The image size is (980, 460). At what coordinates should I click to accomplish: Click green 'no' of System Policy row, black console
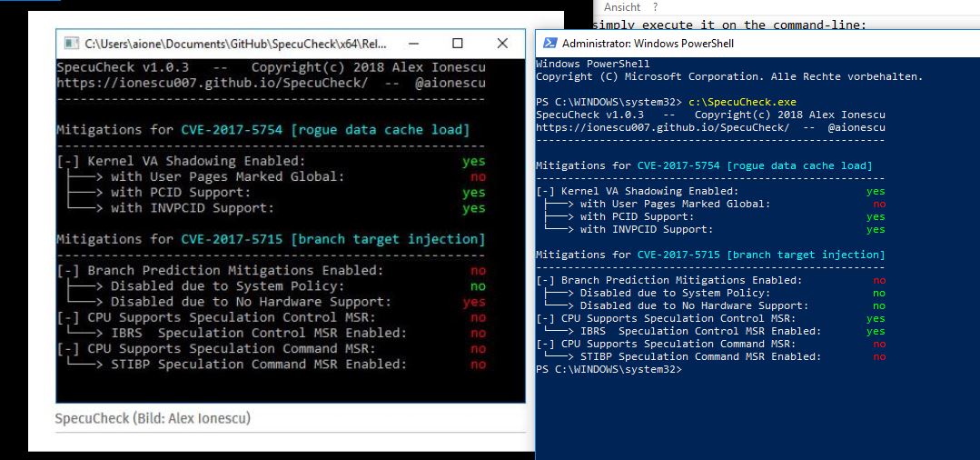pos(478,286)
